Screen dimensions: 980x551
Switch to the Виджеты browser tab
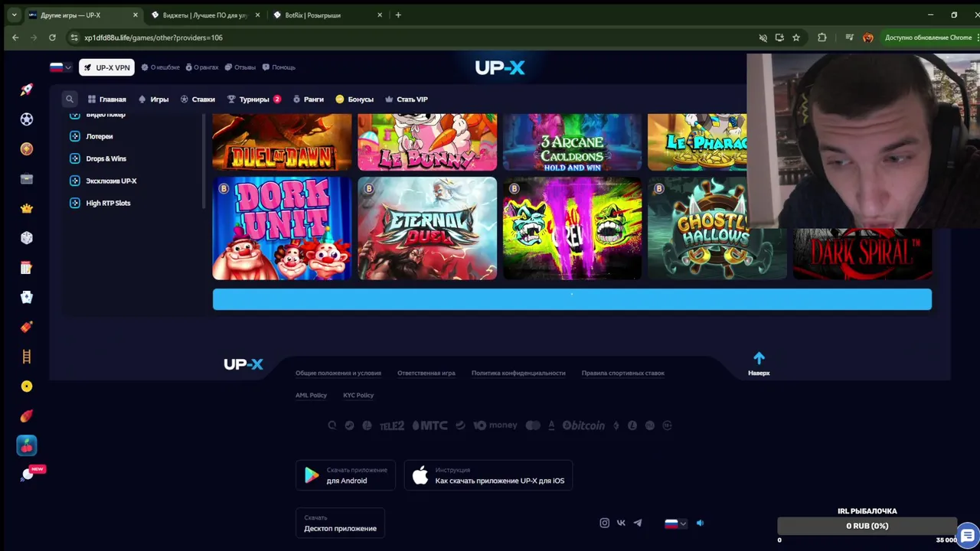click(204, 15)
